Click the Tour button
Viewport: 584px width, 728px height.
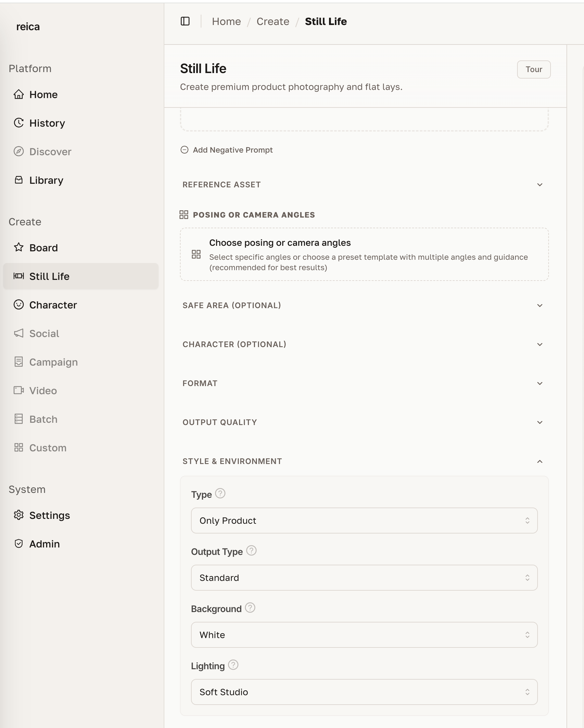[x=534, y=69]
